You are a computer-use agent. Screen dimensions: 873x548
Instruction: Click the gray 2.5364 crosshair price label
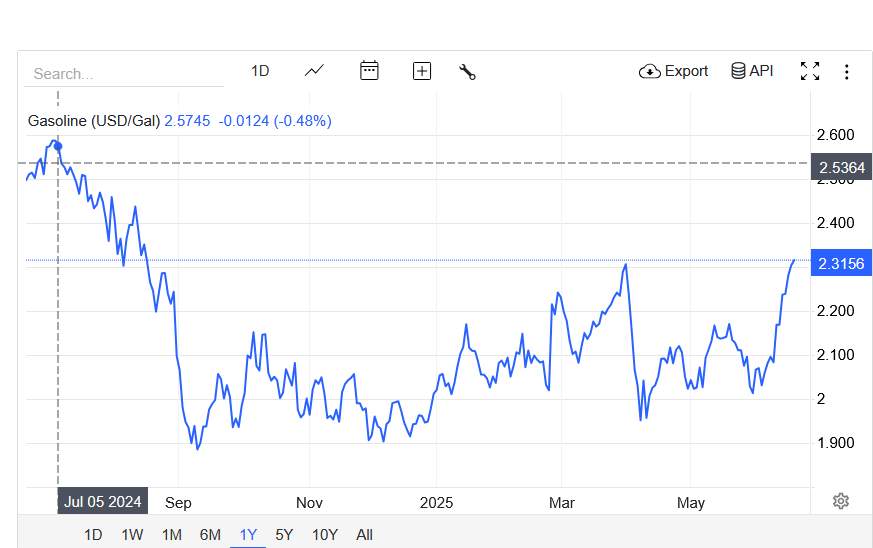(841, 168)
